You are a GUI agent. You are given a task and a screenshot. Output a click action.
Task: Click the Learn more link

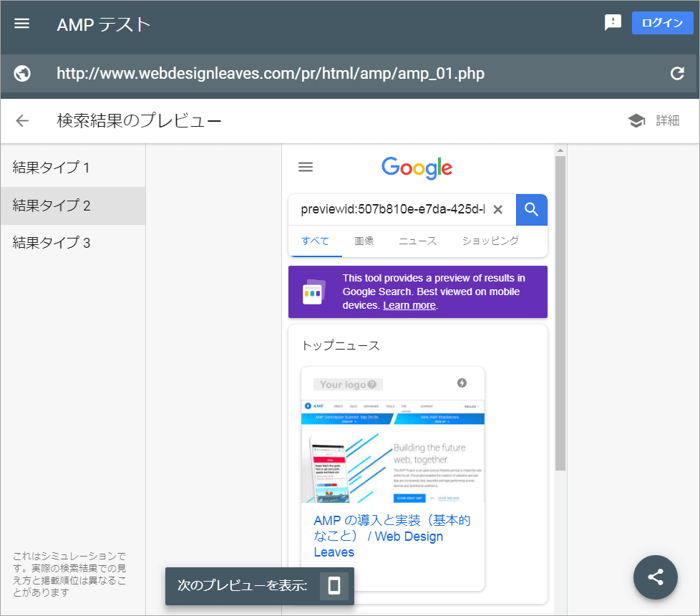409,305
